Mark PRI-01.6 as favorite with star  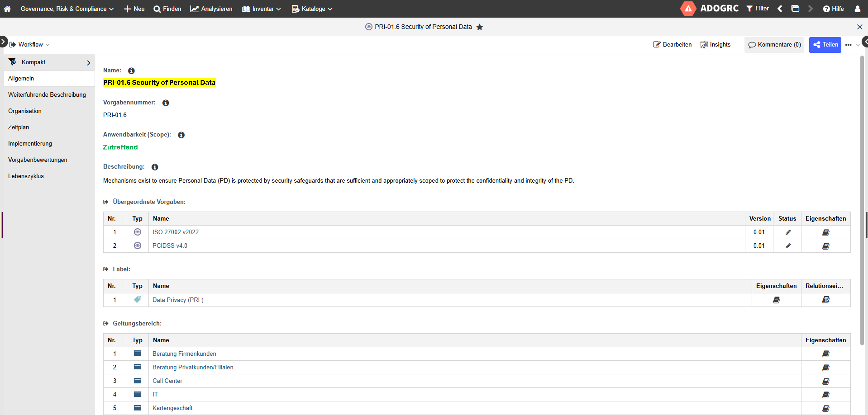pyautogui.click(x=479, y=27)
